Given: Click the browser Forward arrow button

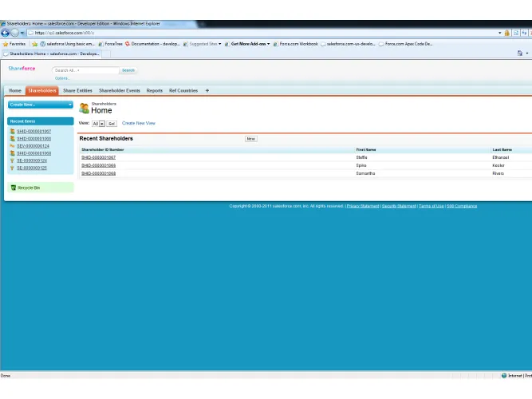Looking at the screenshot, I should pos(14,33).
